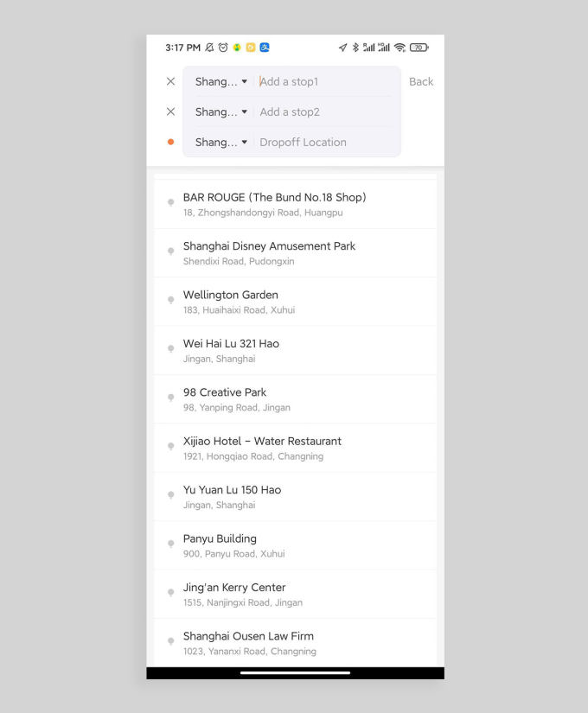The height and width of the screenshot is (713, 588).
Task: Tap the orange dropoff dot icon
Action: click(170, 142)
